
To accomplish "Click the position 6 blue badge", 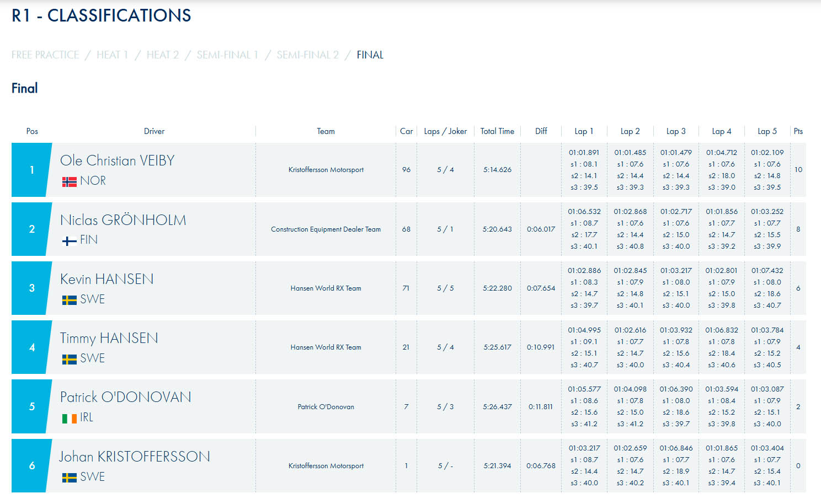I will coord(31,466).
